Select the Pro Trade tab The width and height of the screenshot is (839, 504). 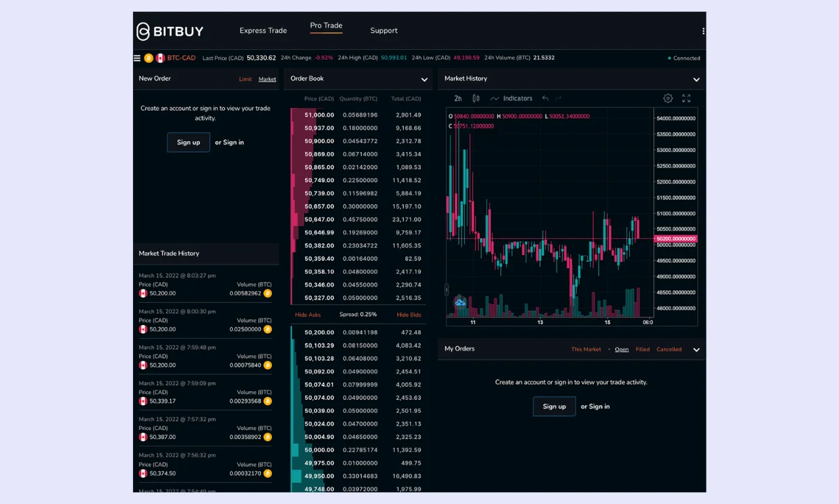click(x=326, y=26)
